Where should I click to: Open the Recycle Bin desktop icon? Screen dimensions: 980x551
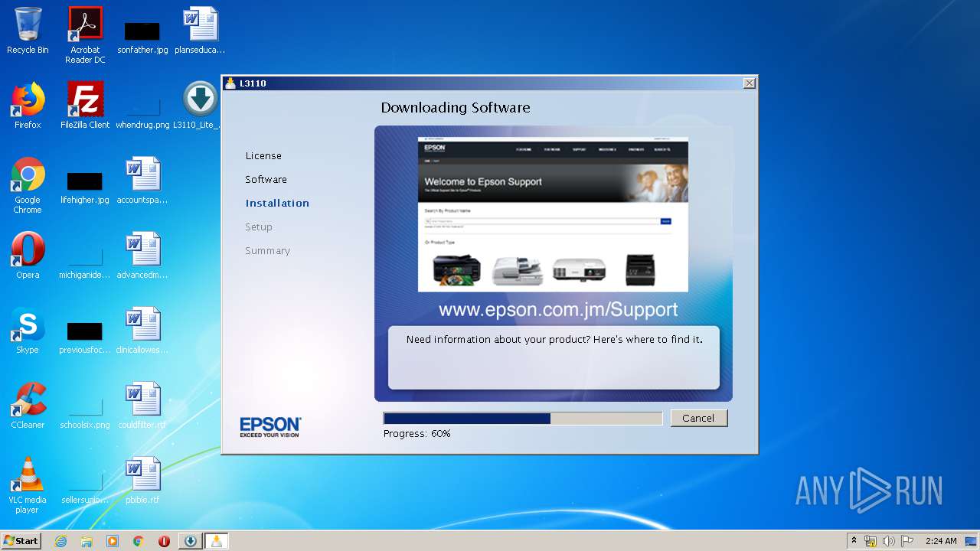point(28,31)
